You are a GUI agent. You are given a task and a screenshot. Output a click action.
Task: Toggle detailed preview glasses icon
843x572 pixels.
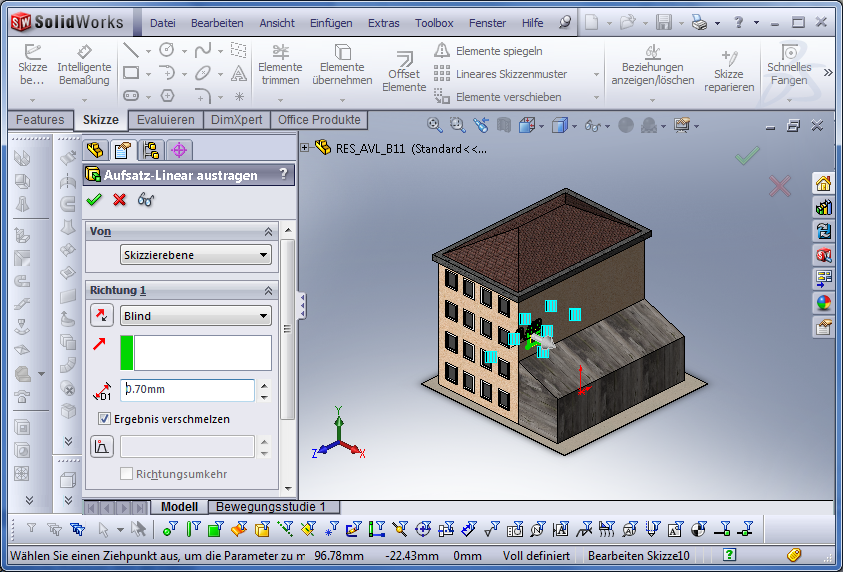click(x=146, y=200)
